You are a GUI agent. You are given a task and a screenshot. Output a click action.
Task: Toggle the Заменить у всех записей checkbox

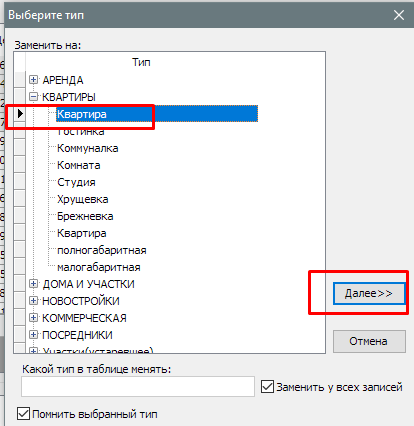(267, 387)
